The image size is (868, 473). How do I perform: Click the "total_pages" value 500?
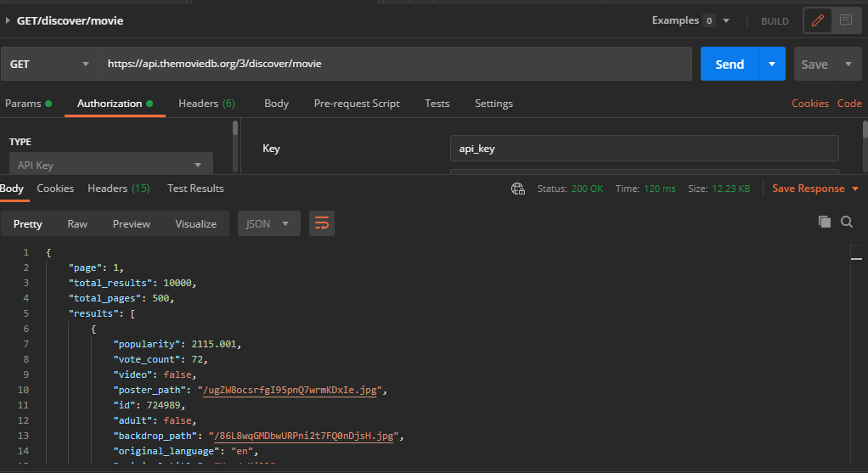coord(161,298)
